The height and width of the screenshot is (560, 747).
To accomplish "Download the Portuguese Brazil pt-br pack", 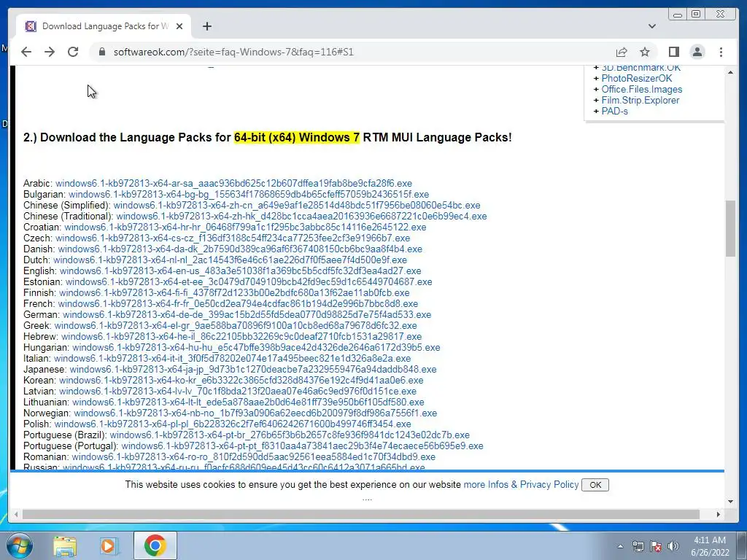I will pyautogui.click(x=290, y=435).
